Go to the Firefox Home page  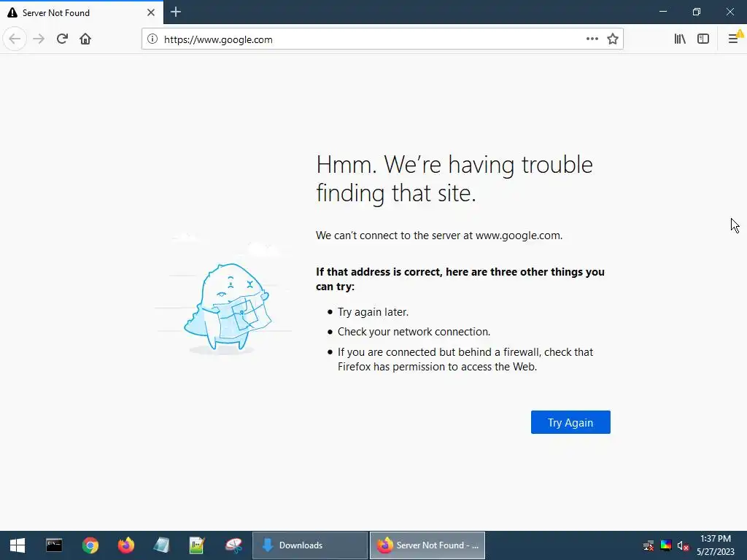[85, 39]
